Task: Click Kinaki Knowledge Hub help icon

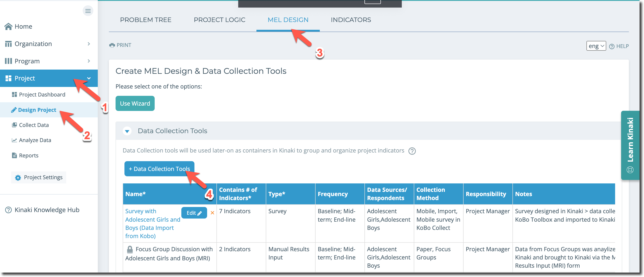Action: pyautogui.click(x=8, y=210)
